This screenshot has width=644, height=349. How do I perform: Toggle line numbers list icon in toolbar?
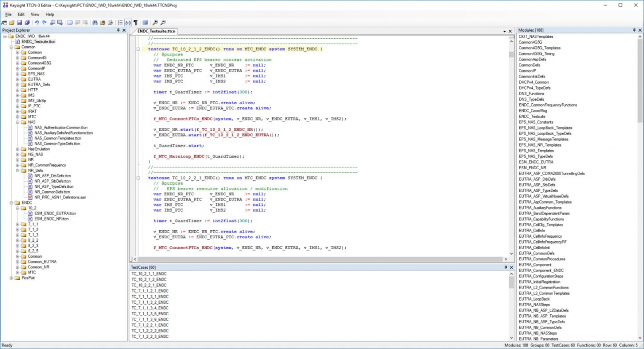click(x=120, y=23)
